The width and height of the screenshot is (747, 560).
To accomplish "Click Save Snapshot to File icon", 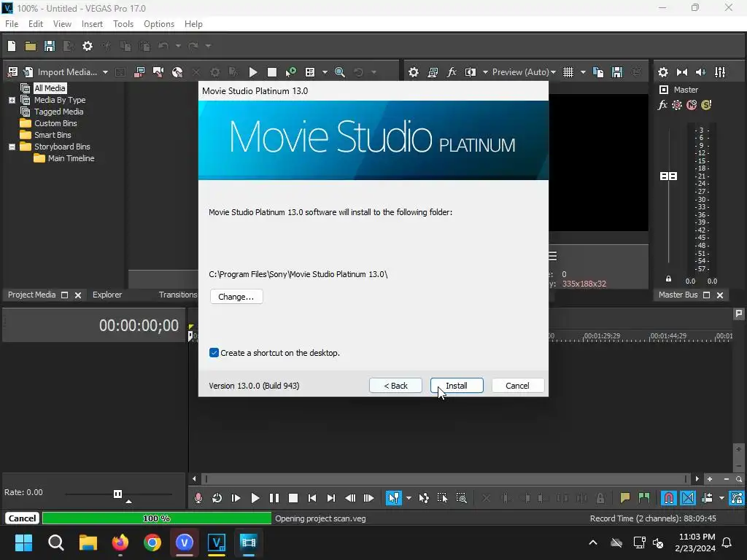I will (x=617, y=72).
